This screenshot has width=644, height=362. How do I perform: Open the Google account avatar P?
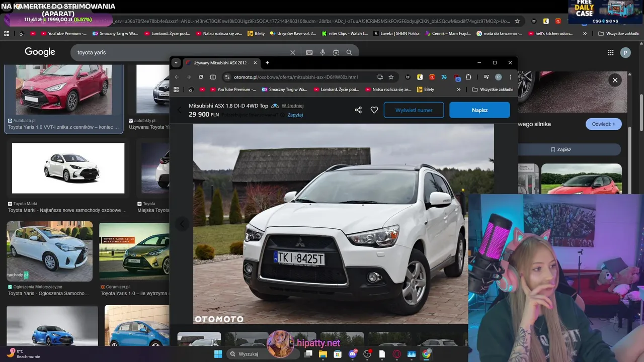click(x=625, y=52)
